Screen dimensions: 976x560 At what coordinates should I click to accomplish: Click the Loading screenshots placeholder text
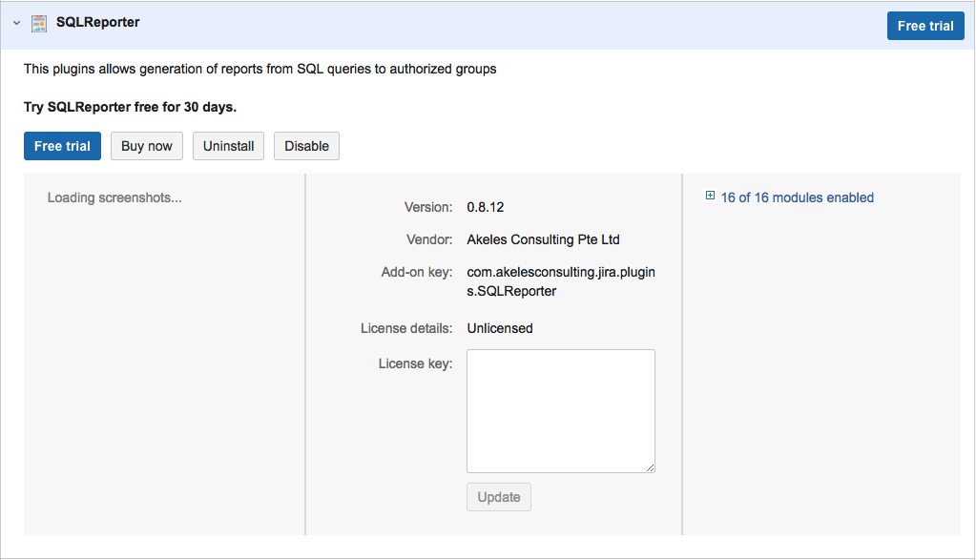tap(114, 197)
